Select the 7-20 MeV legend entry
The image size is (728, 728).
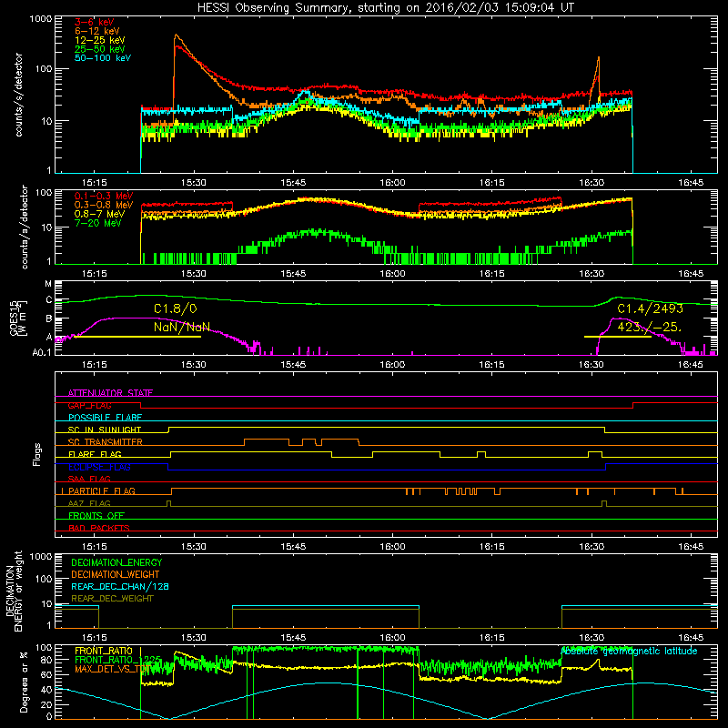point(97,223)
